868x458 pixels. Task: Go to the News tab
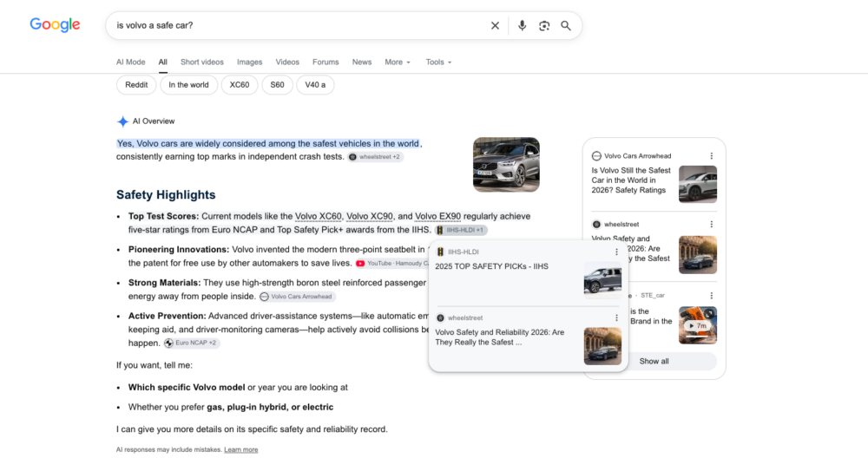362,62
